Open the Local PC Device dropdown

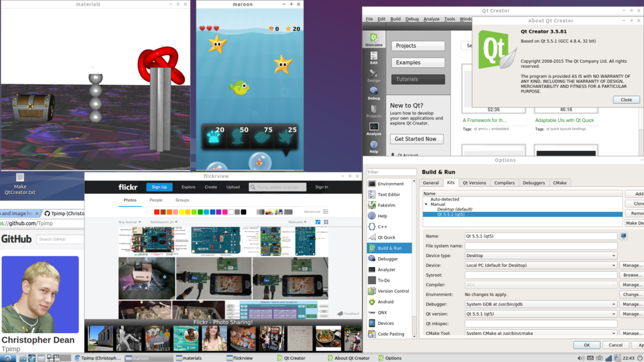click(x=541, y=265)
